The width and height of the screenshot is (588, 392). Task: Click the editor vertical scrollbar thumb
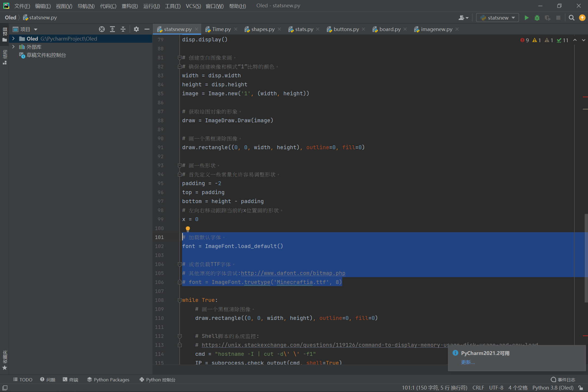586,258
